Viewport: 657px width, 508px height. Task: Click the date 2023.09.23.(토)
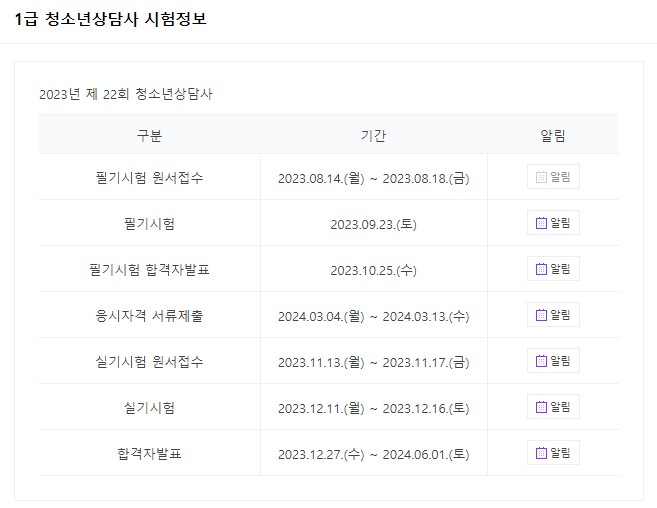tap(373, 224)
